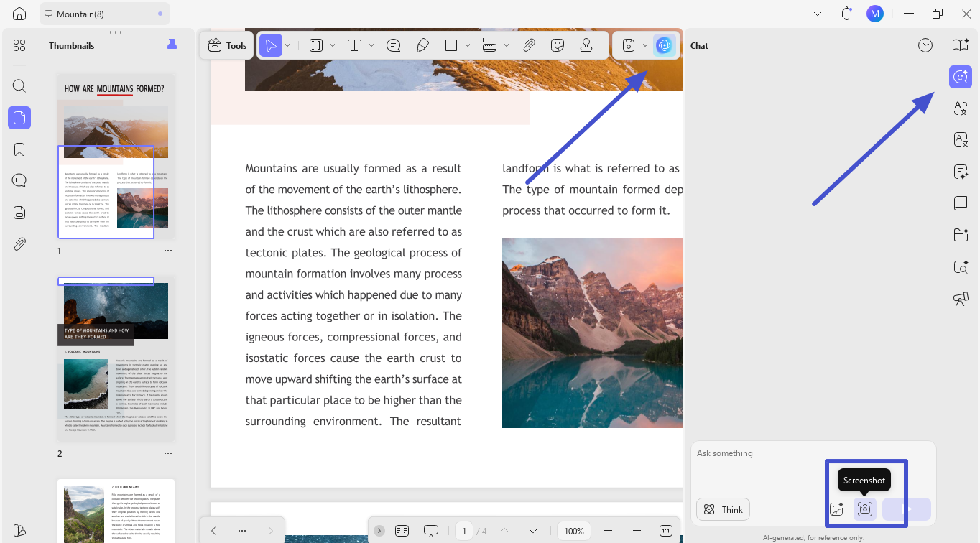Open the 100% zoom level dropdown

pos(574,531)
